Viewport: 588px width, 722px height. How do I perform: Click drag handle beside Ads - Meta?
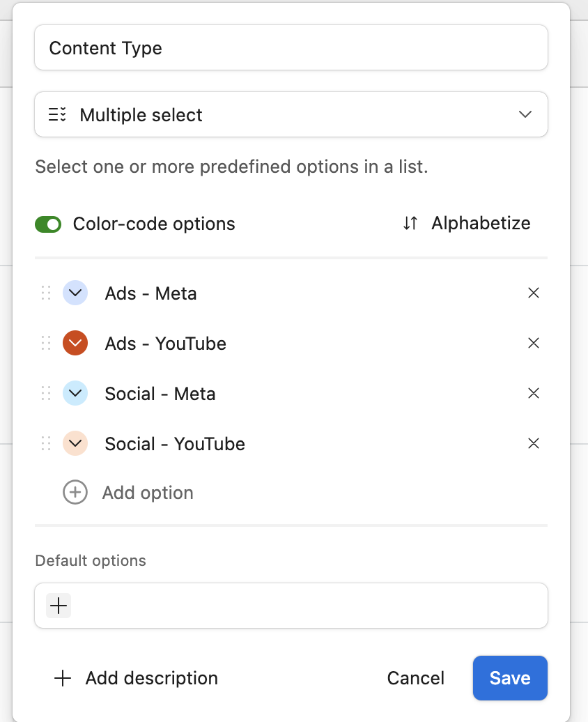click(46, 293)
